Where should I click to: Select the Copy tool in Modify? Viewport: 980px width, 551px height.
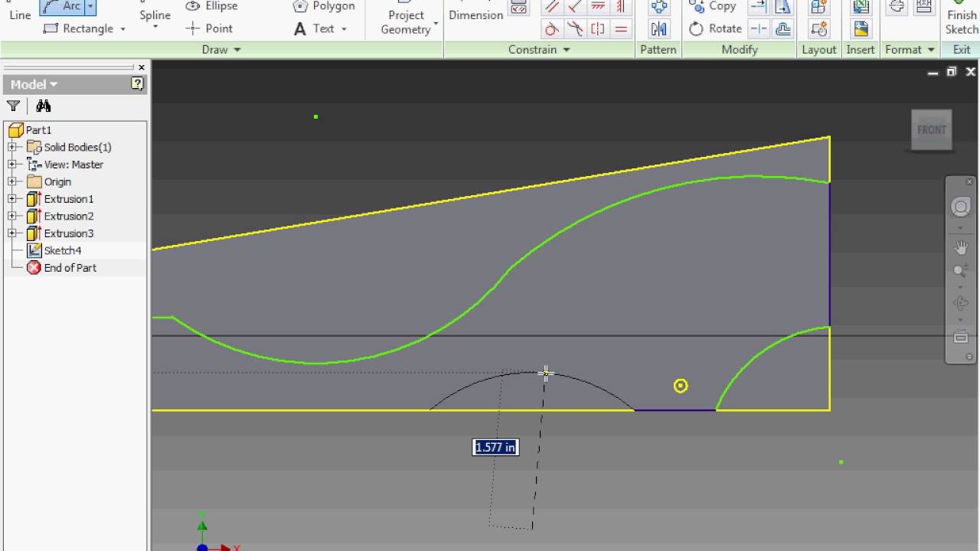click(713, 6)
